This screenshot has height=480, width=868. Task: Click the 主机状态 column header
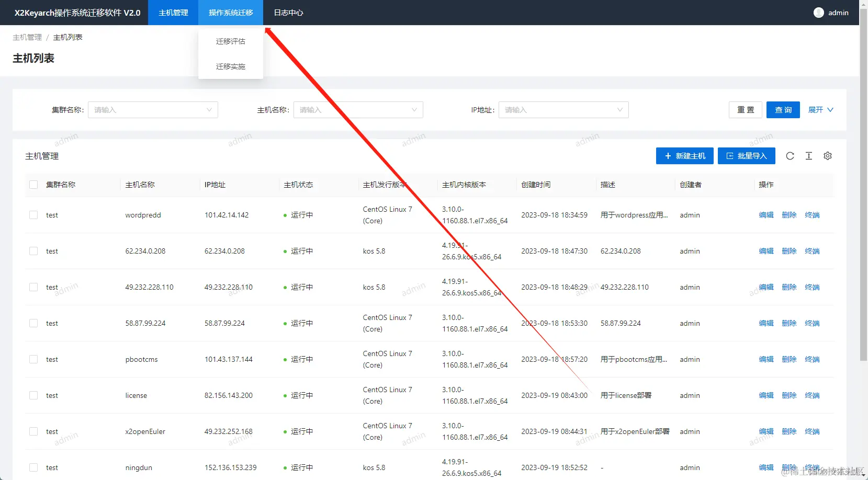pyautogui.click(x=298, y=185)
